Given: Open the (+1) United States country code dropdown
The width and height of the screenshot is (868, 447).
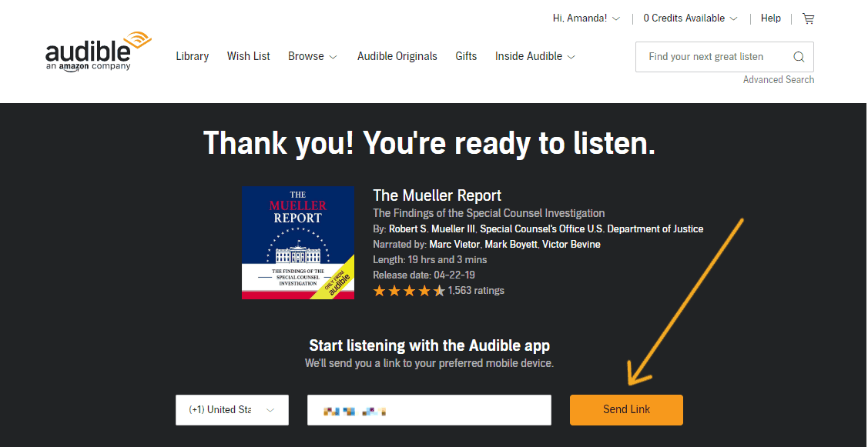Looking at the screenshot, I should point(232,410).
